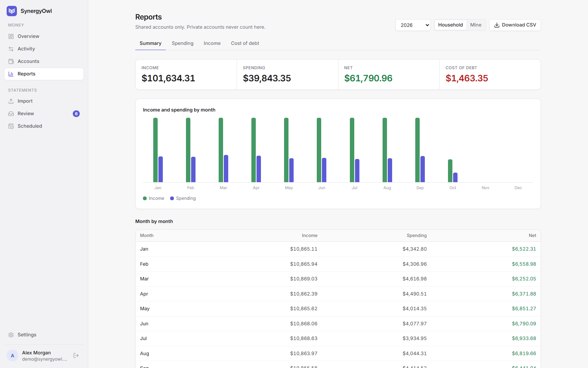Click the Jun net cell $6,790.09
This screenshot has width=588, height=368.
(x=524, y=324)
